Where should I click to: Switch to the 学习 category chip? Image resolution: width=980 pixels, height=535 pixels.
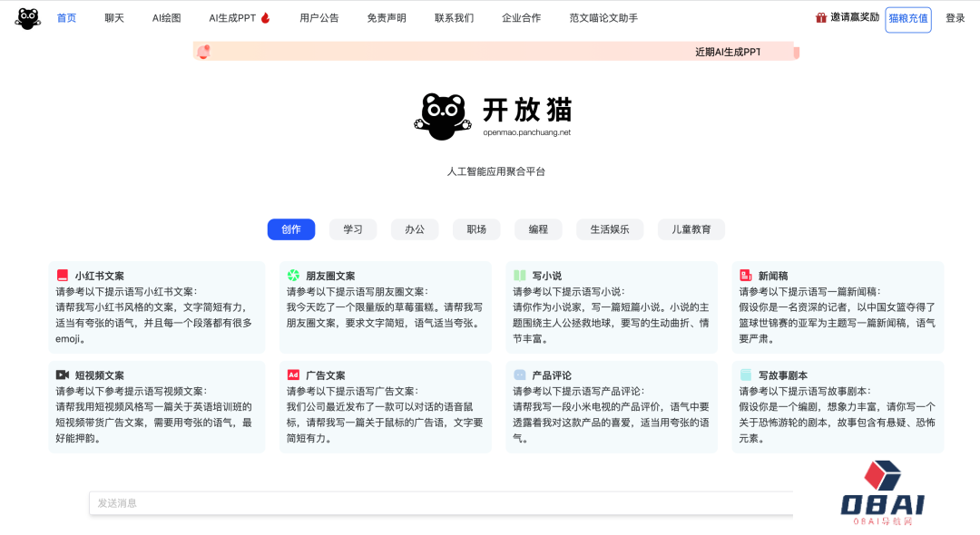tap(352, 229)
